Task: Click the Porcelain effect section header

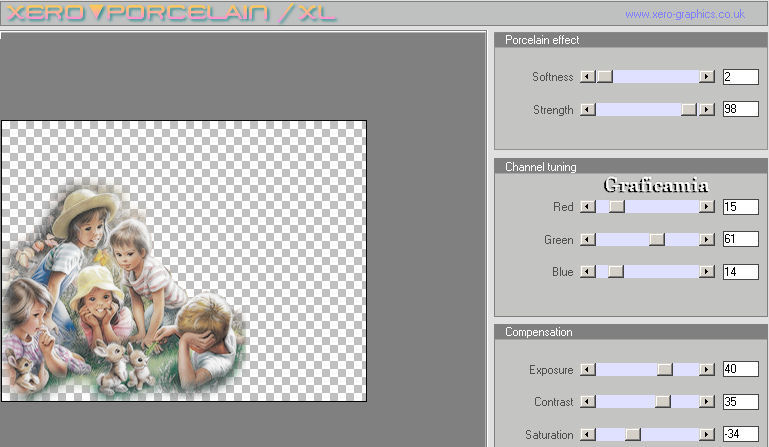Action: pyautogui.click(x=631, y=40)
